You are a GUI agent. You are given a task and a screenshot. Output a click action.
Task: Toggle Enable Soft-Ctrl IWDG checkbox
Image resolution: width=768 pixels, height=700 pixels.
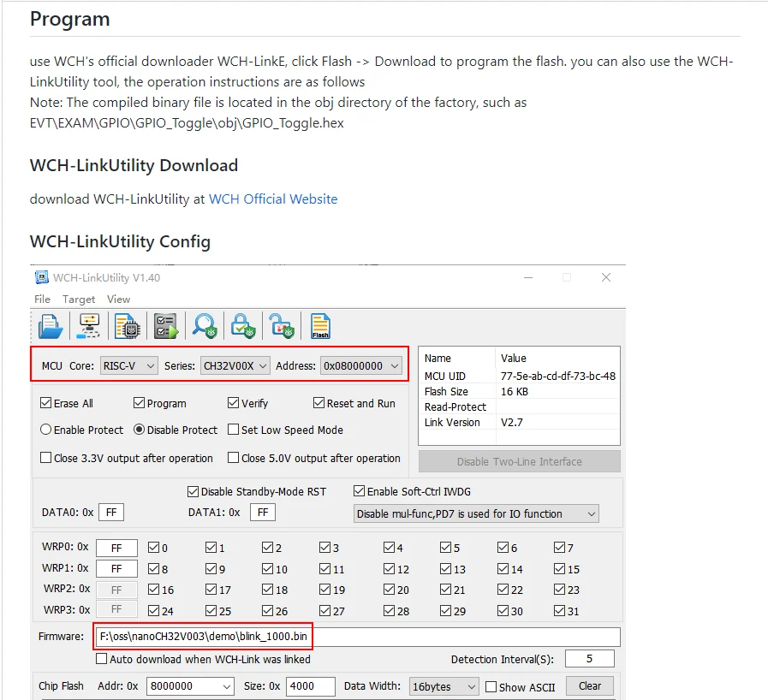click(x=359, y=491)
